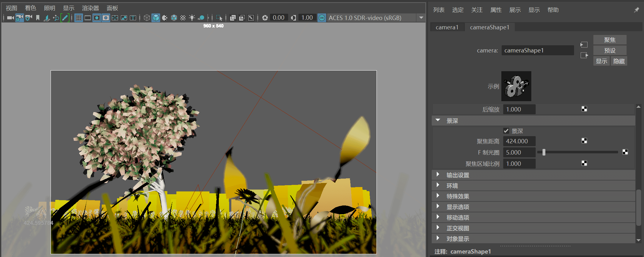Open camera attributes via gear camera icon
This screenshot has height=257, width=644.
(x=29, y=18)
